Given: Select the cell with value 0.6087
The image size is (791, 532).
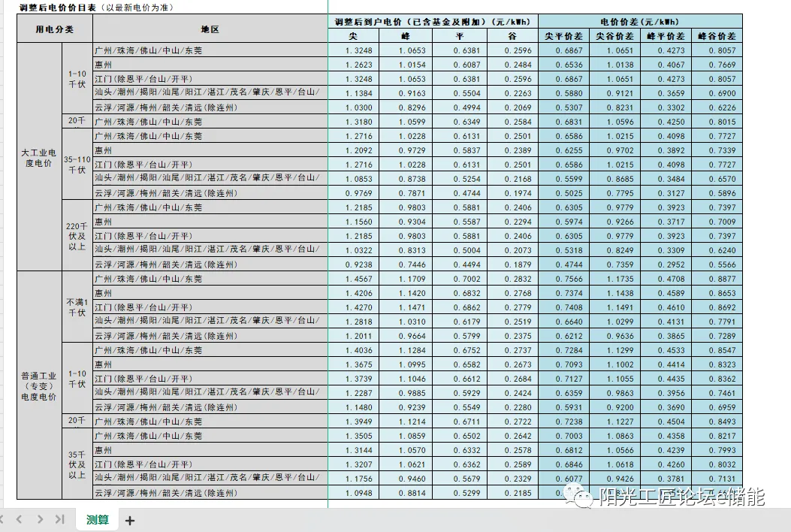Looking at the screenshot, I should (x=460, y=65).
